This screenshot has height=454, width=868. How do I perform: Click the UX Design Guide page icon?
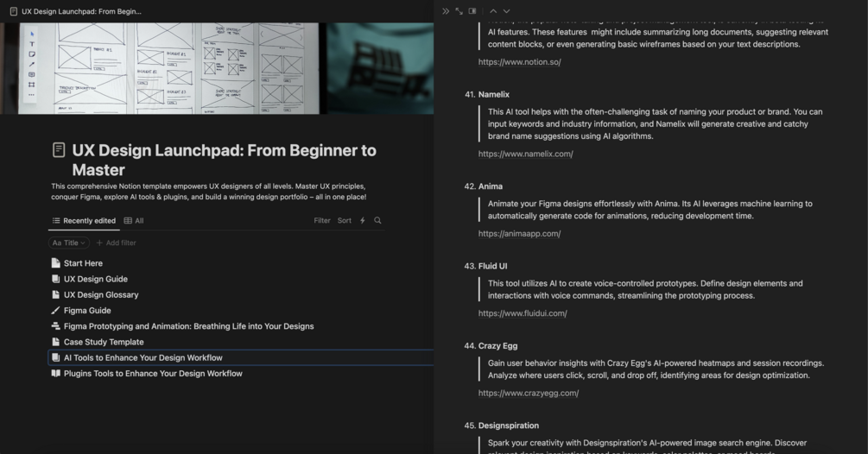[55, 279]
